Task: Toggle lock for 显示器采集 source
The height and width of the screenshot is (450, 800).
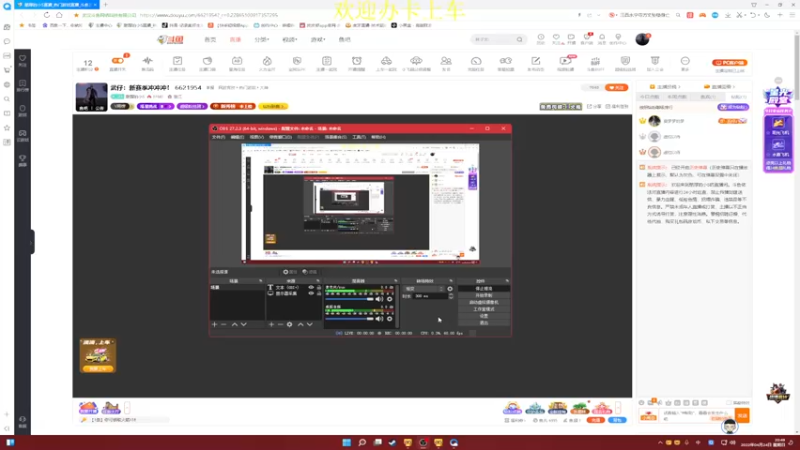Action: tap(319, 293)
